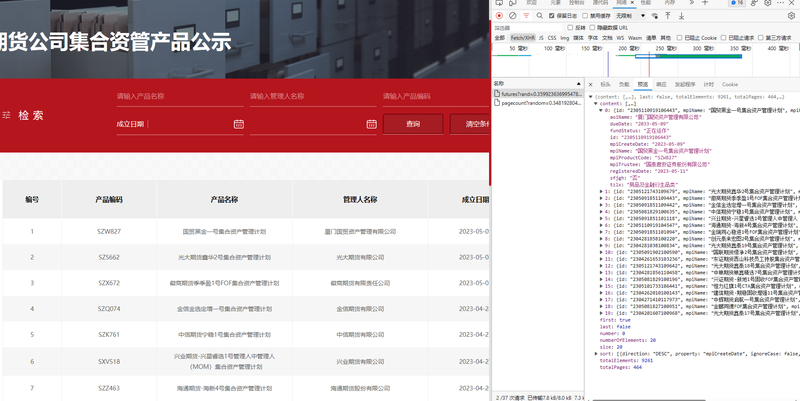Image resolution: width=800 pixels, height=401 pixels.
Task: Click the 请输入产品编码 input field
Action: pyautogui.click(x=436, y=96)
